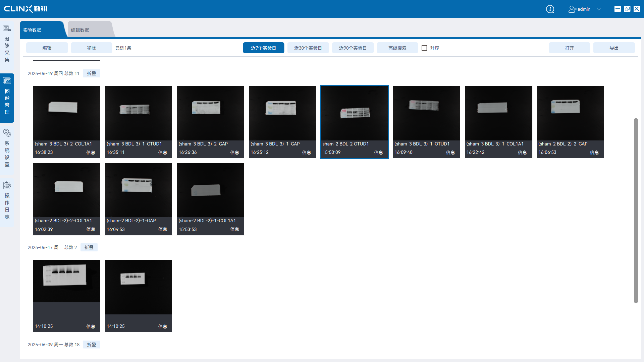Image resolution: width=644 pixels, height=362 pixels.
Task: Select the (sham-3 BDL-3)-2-COL1A1 thumbnail
Action: [66, 113]
